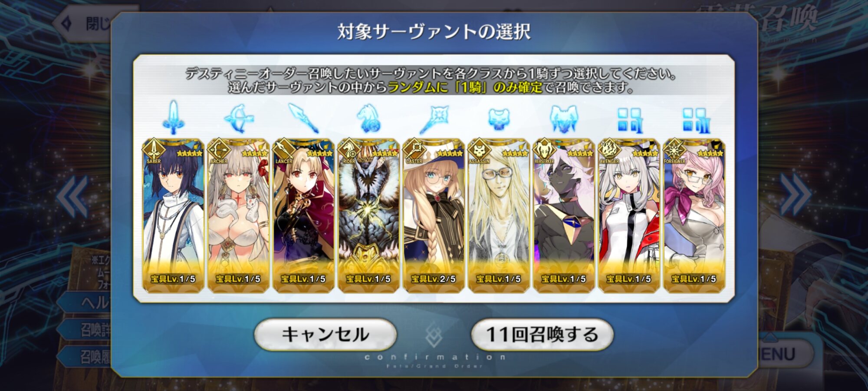Go to previous banner with left double chevron
The height and width of the screenshot is (391, 868).
click(x=72, y=196)
